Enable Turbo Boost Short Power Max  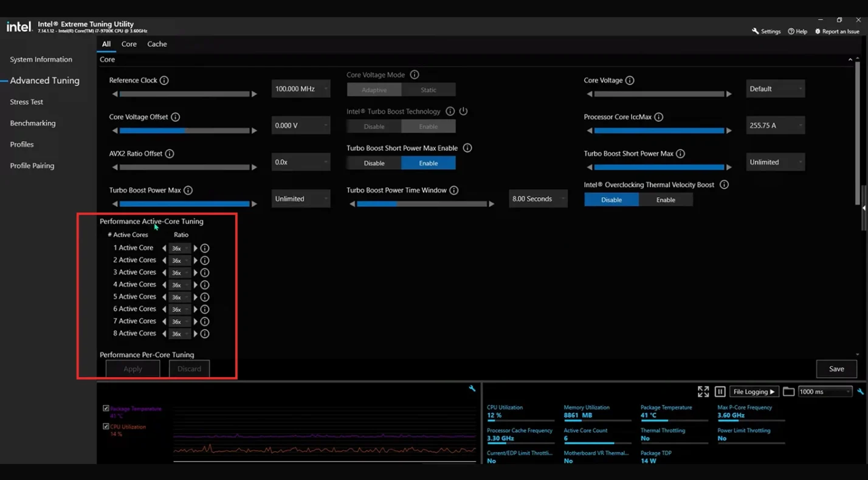coord(429,163)
